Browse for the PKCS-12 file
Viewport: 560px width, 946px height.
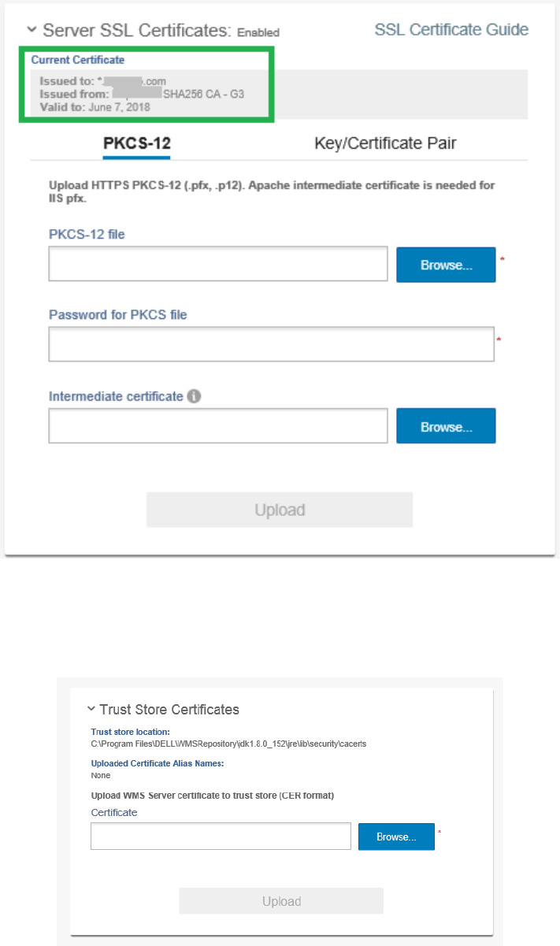click(x=446, y=265)
